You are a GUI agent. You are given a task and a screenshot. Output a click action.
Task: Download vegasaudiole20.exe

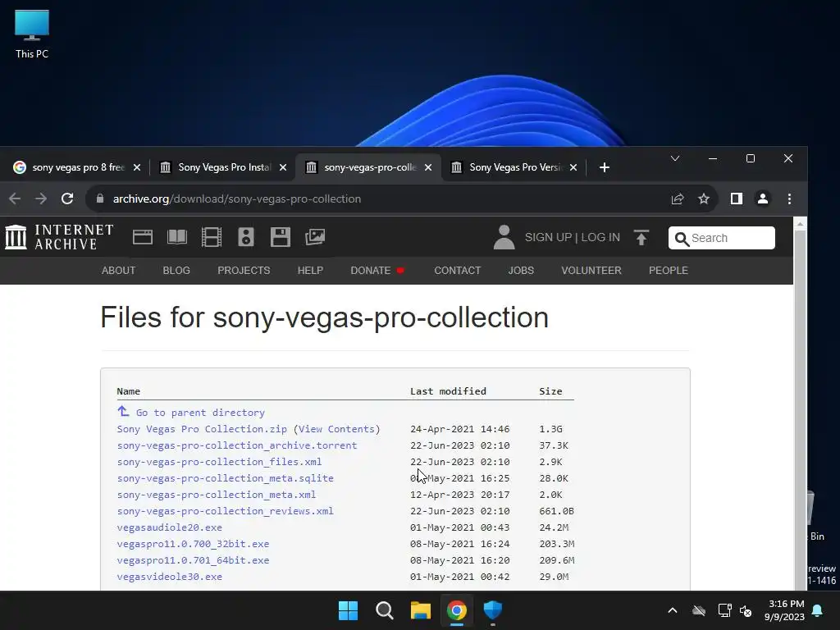[169, 527]
